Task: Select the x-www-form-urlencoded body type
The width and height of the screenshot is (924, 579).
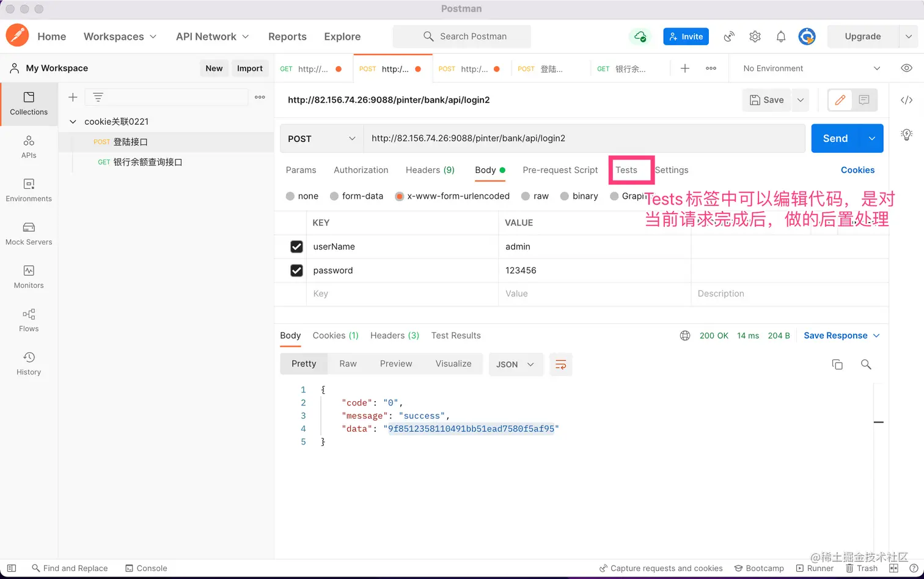Action: (400, 196)
